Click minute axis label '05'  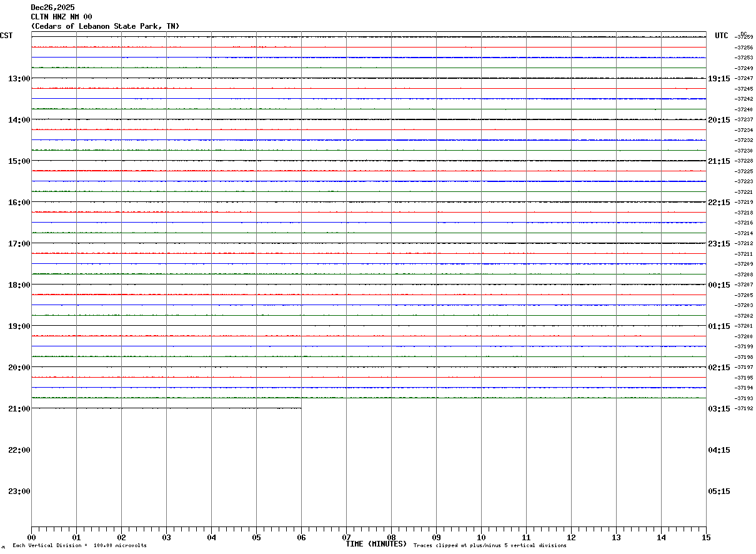tap(256, 538)
